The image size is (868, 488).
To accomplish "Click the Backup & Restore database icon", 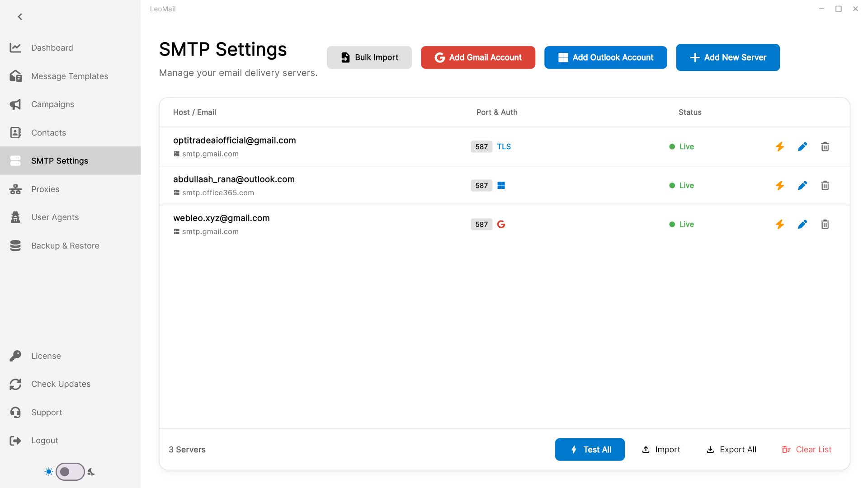I will click(x=15, y=245).
